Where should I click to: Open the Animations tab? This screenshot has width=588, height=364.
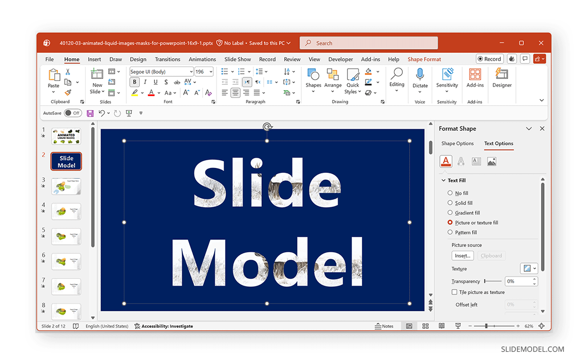click(x=202, y=59)
